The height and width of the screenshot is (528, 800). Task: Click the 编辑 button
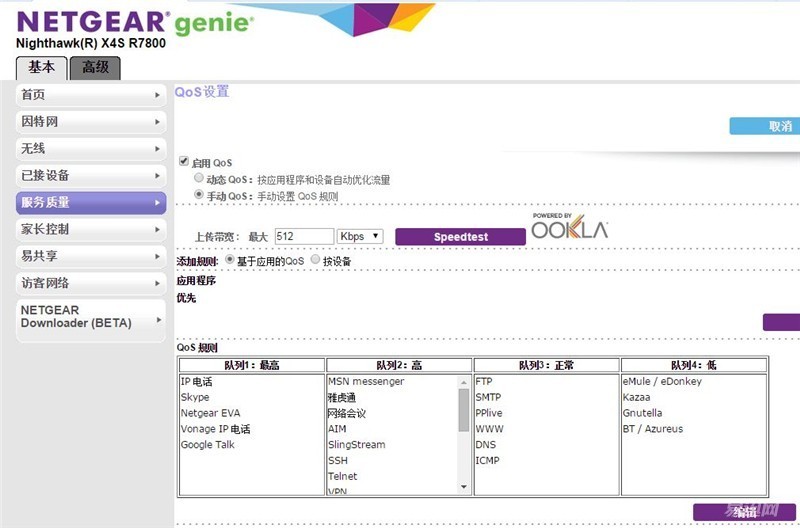[x=744, y=512]
